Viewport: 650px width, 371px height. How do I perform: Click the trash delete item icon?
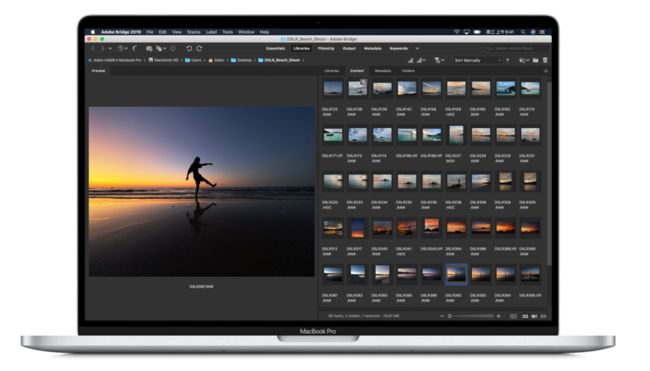coord(545,60)
